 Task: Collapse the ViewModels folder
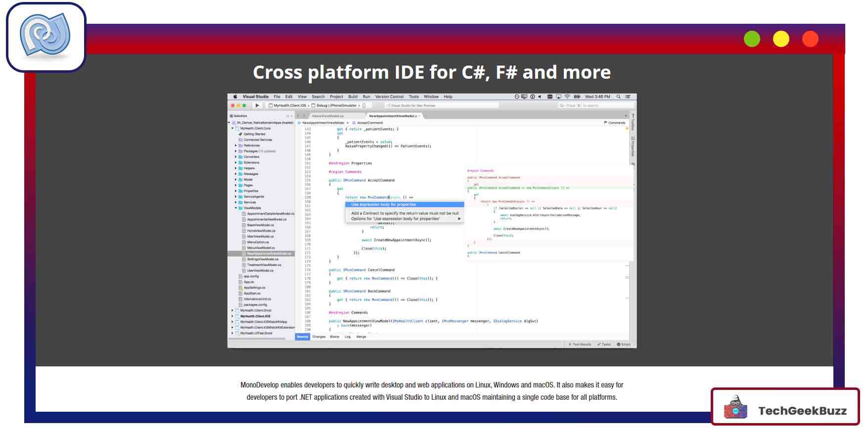(x=235, y=208)
